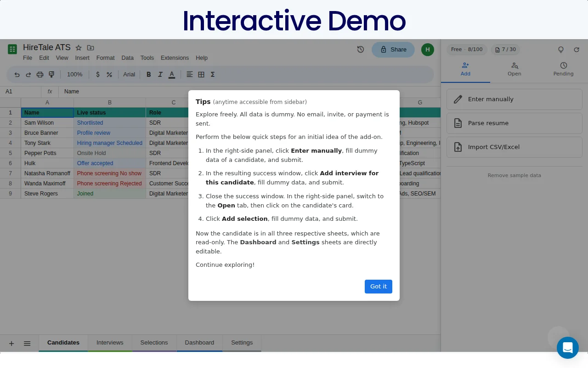Open the Arial font dropdown
This screenshot has height=368, width=588.
[x=129, y=75]
